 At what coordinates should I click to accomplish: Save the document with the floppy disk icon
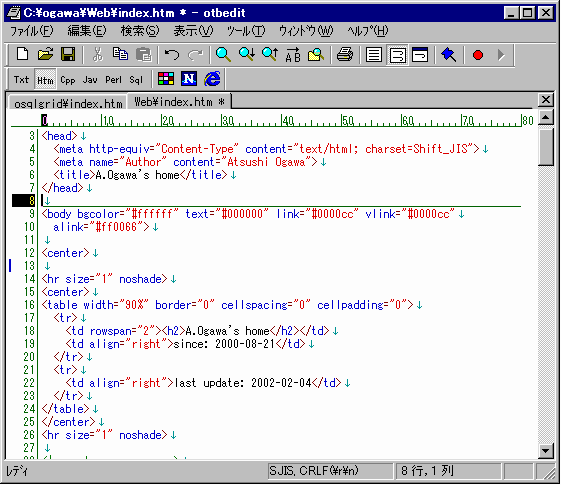pos(68,55)
